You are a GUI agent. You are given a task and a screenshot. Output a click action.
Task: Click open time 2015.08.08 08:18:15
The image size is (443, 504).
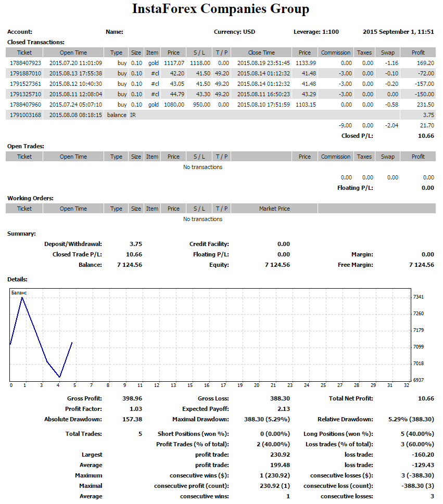[75, 115]
